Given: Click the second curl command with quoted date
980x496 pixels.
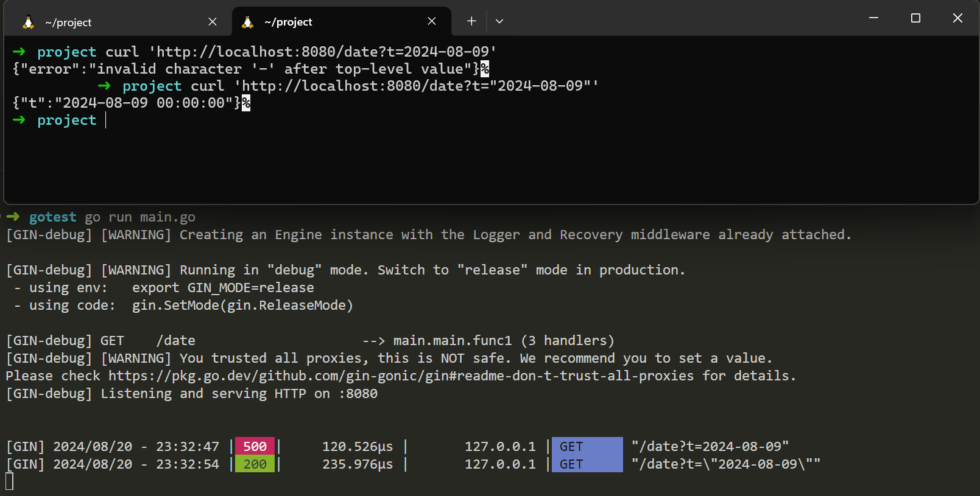Looking at the screenshot, I should click(395, 86).
